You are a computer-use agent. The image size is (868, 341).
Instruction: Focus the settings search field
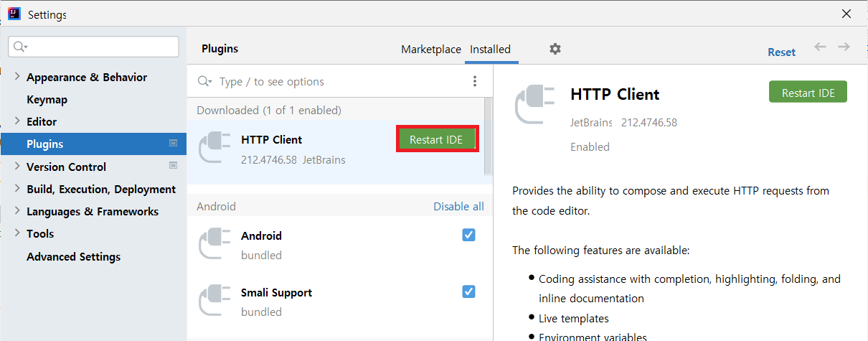tap(93, 47)
